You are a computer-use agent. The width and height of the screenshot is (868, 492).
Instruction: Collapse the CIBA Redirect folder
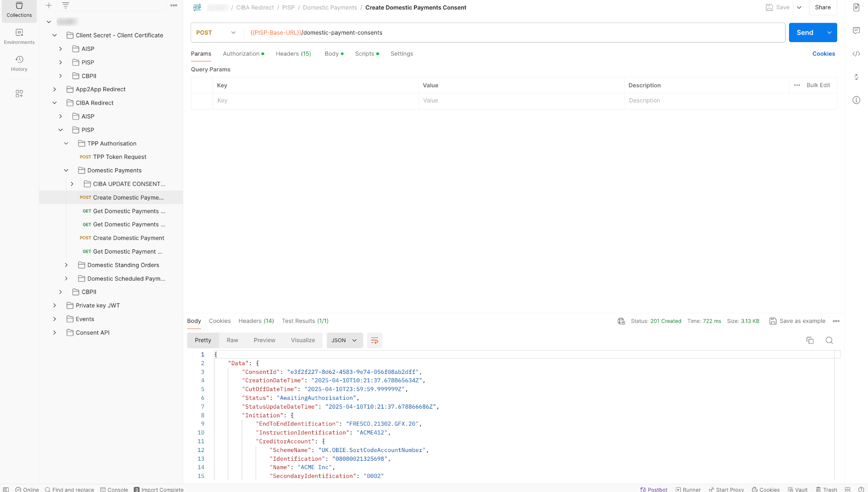point(55,103)
